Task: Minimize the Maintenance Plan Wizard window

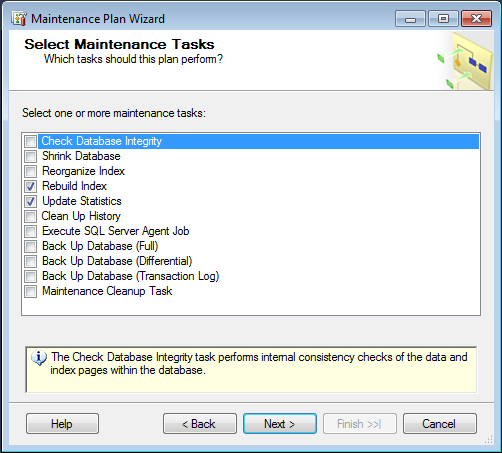Action: click(410, 19)
